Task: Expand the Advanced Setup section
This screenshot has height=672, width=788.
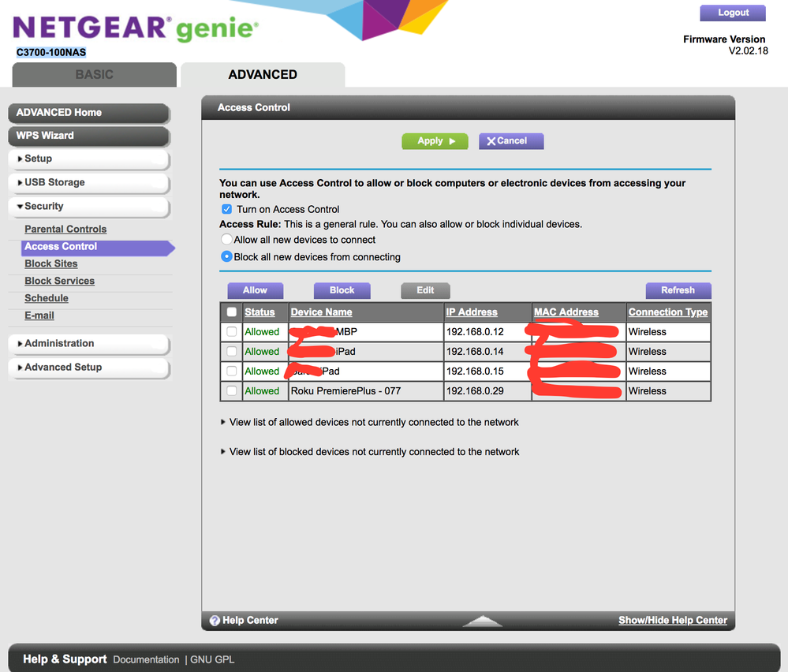Action: [x=89, y=368]
